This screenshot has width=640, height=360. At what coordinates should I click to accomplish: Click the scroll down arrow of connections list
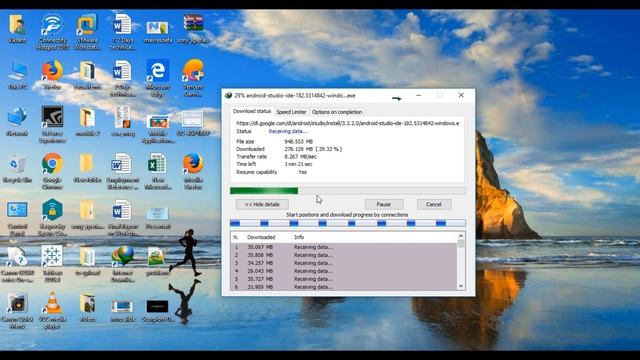pyautogui.click(x=461, y=286)
